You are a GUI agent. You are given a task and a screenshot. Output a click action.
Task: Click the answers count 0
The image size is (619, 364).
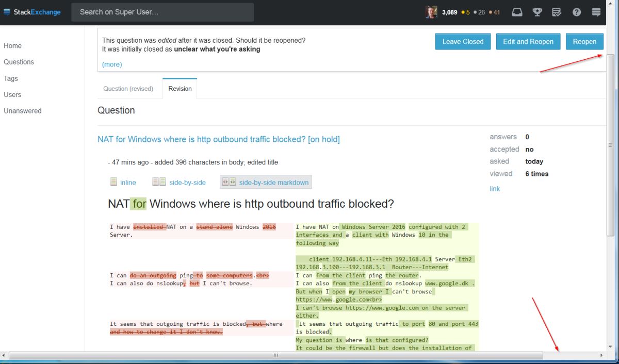527,137
